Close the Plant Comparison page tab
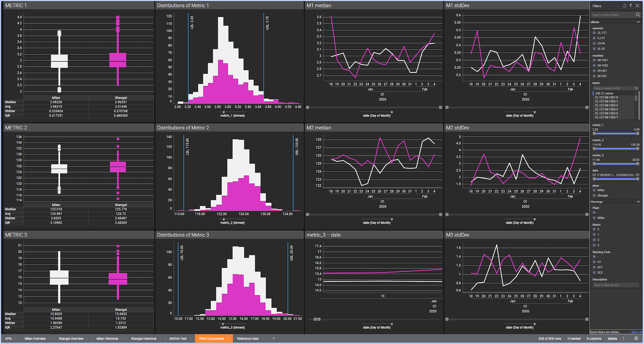Image resolution: width=644 pixels, height=344 pixels. 228,339
